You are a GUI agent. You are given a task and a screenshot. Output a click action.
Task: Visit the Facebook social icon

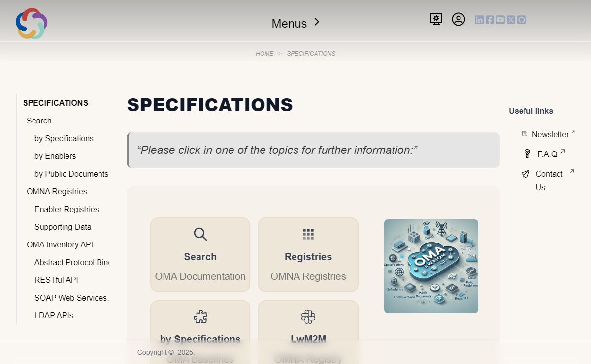(x=490, y=20)
